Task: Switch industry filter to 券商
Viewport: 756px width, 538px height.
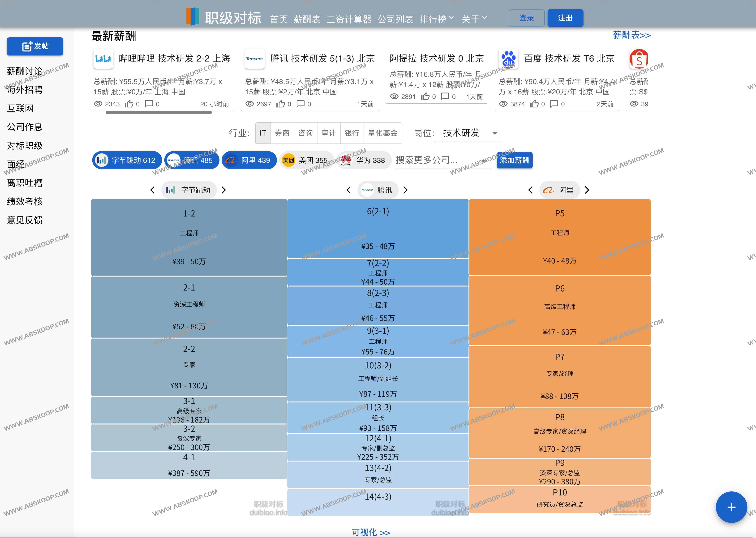Action: coord(282,133)
